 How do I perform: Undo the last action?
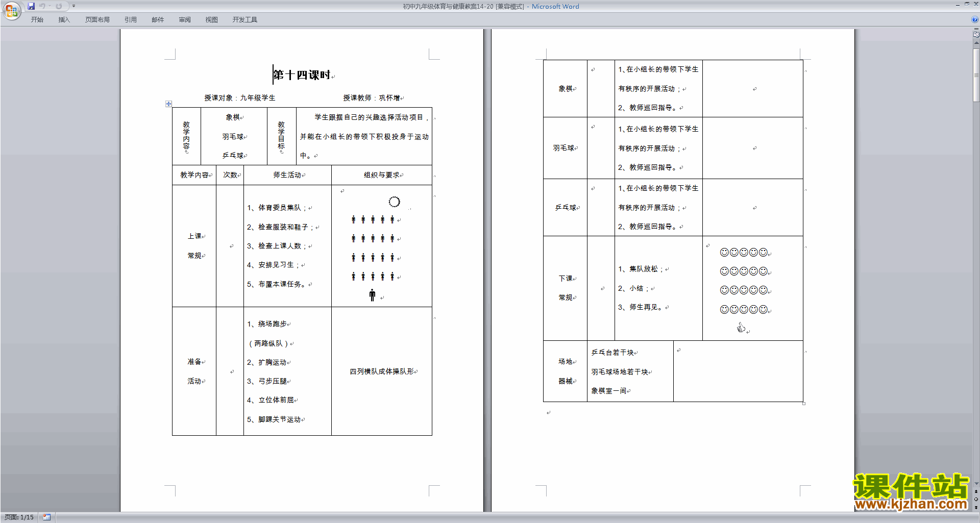[42, 6]
